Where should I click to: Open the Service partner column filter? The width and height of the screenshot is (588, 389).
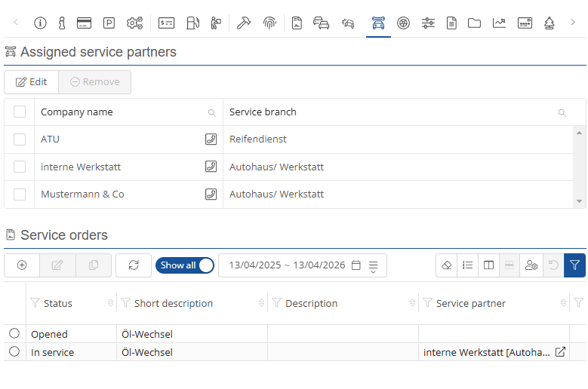point(427,303)
